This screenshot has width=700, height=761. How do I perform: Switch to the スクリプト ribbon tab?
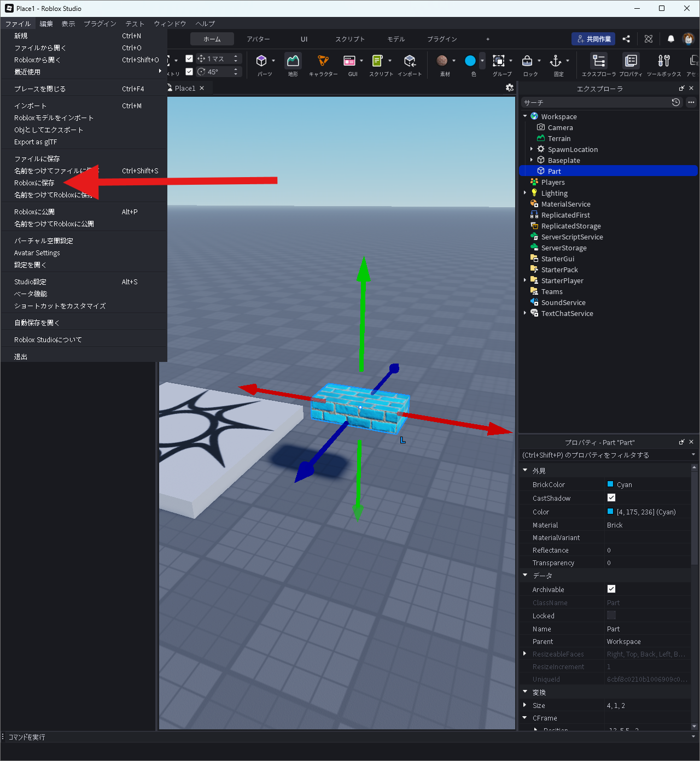(x=350, y=39)
